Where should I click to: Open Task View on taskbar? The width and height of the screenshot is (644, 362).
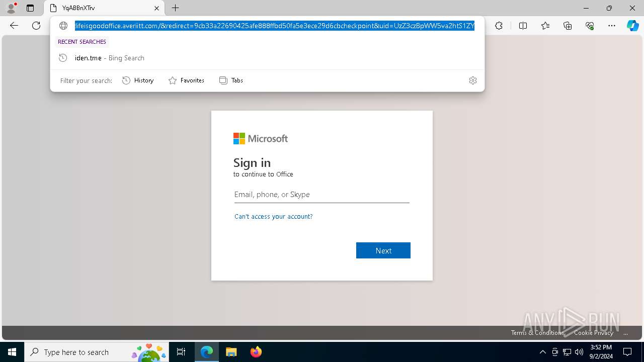[181, 352]
